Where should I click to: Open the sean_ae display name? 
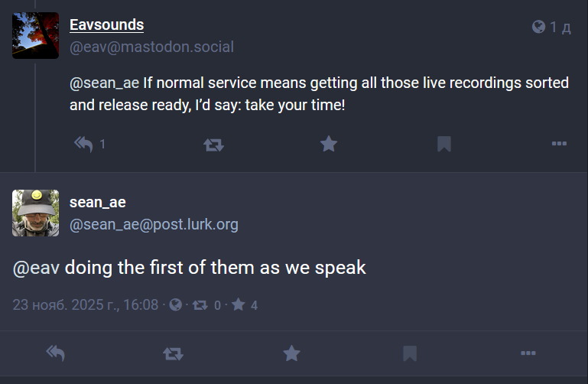[97, 203]
